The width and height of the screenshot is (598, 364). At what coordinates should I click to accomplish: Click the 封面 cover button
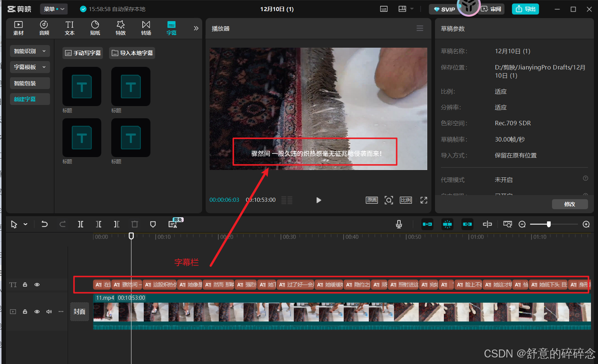pos(79,312)
